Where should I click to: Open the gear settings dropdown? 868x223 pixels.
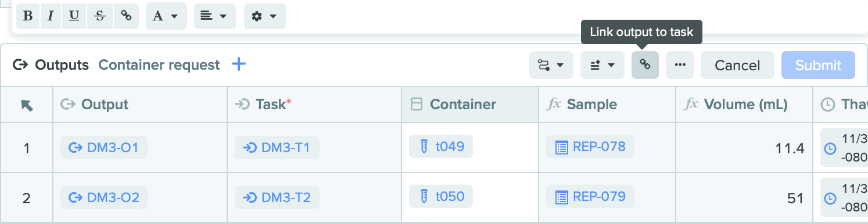[x=264, y=16]
